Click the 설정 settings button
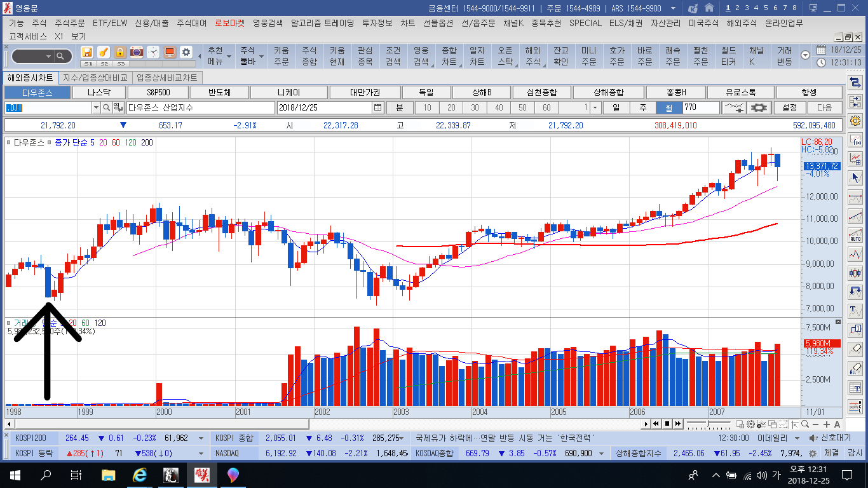868x488 pixels. pyautogui.click(x=790, y=107)
